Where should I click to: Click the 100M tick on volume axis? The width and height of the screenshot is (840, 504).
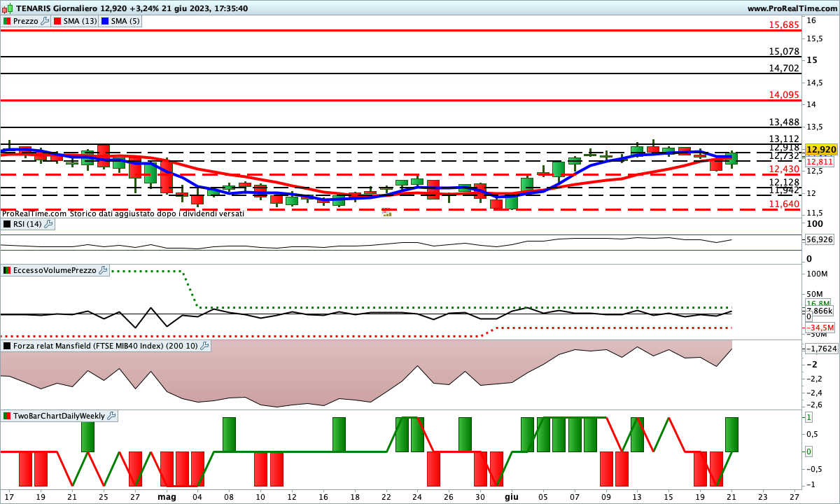point(817,274)
